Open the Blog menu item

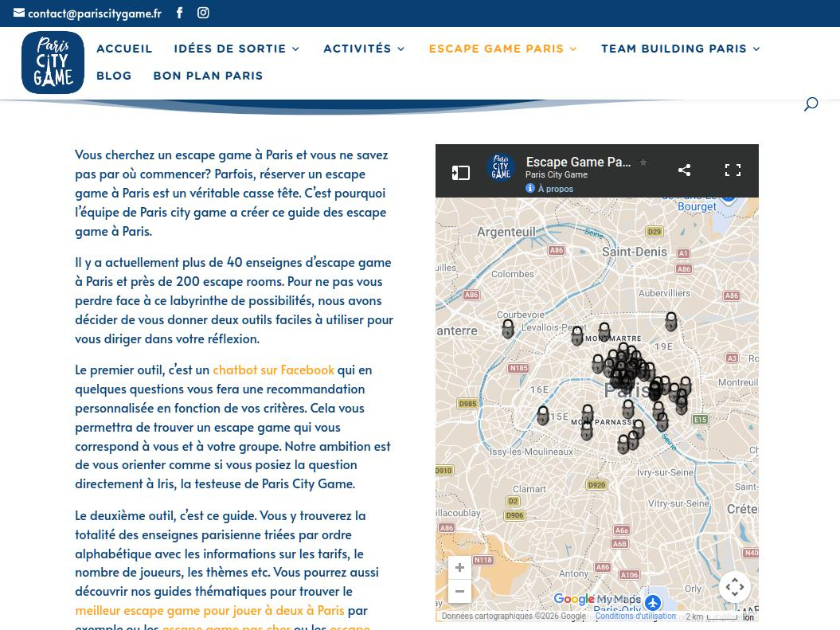[114, 76]
